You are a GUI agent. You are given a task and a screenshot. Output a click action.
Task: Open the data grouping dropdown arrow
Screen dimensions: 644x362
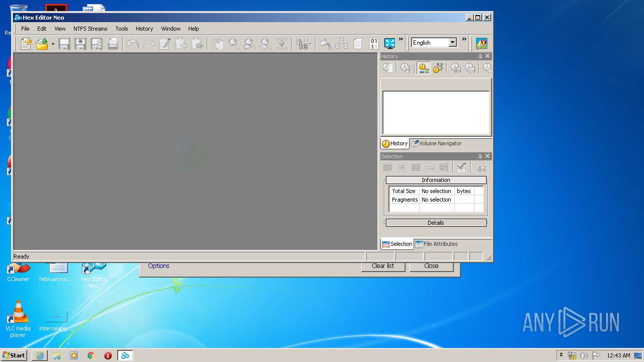310,44
